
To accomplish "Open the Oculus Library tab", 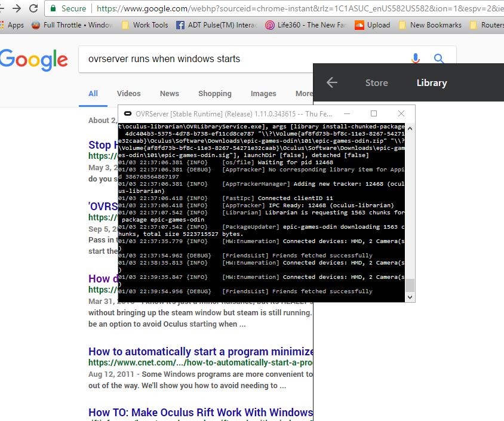I will [x=432, y=82].
